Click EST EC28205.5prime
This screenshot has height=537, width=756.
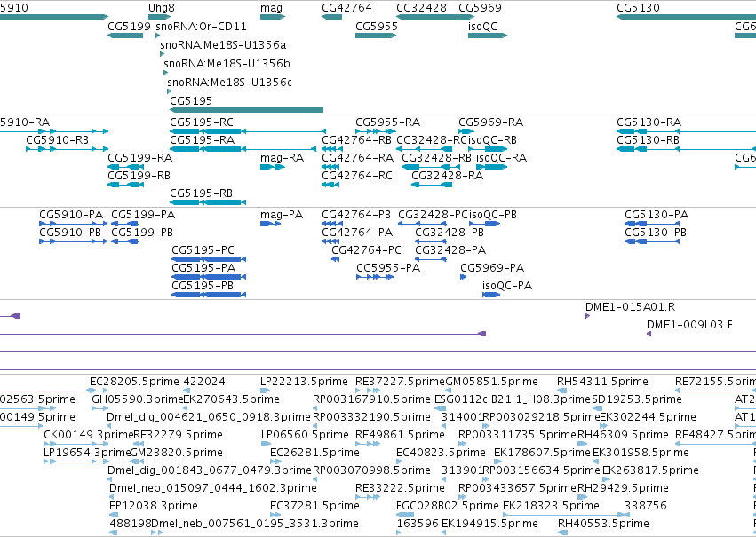coord(134,382)
